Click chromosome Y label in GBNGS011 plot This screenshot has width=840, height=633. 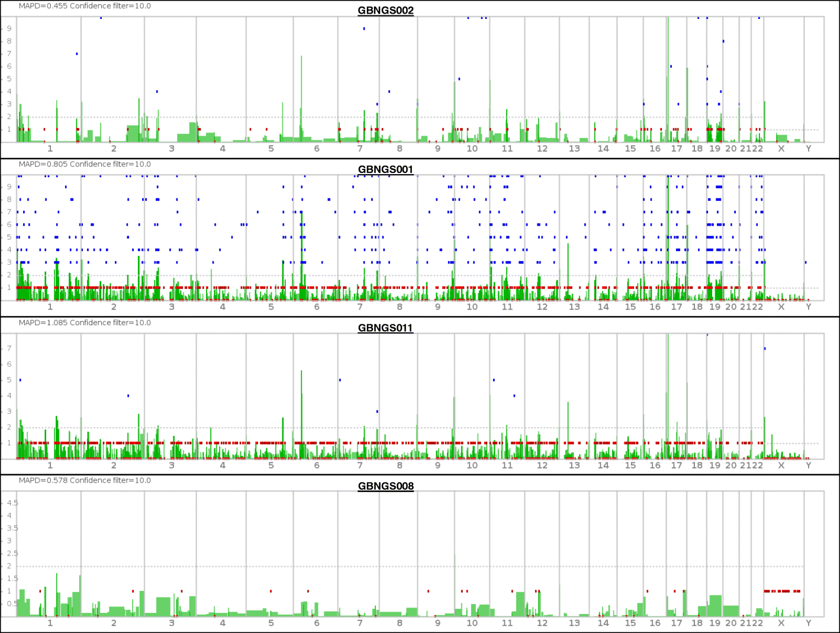[809, 465]
